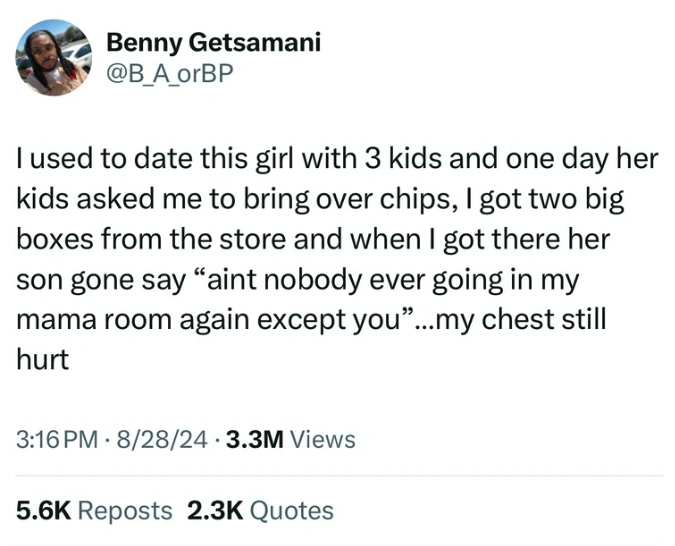Screen dimensions: 675x546
Task: Click the @B_A_orBP handle
Action: point(168,72)
